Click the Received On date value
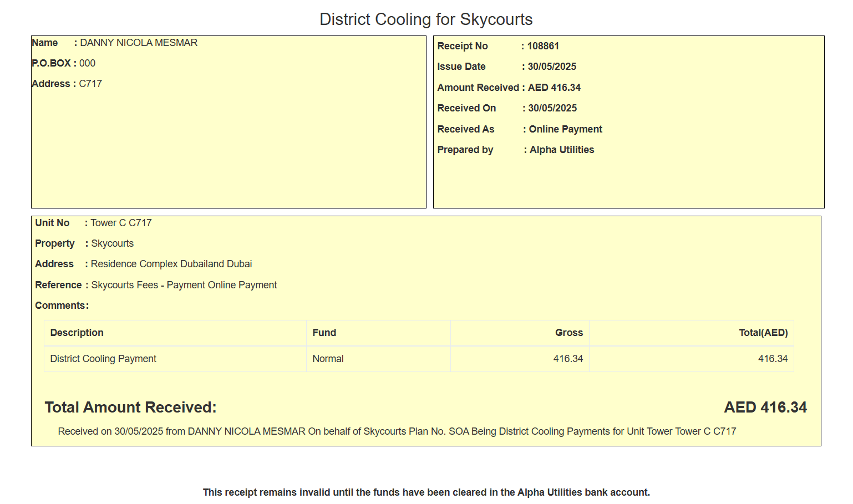Viewport: 853px width, 504px height. pyautogui.click(x=552, y=108)
